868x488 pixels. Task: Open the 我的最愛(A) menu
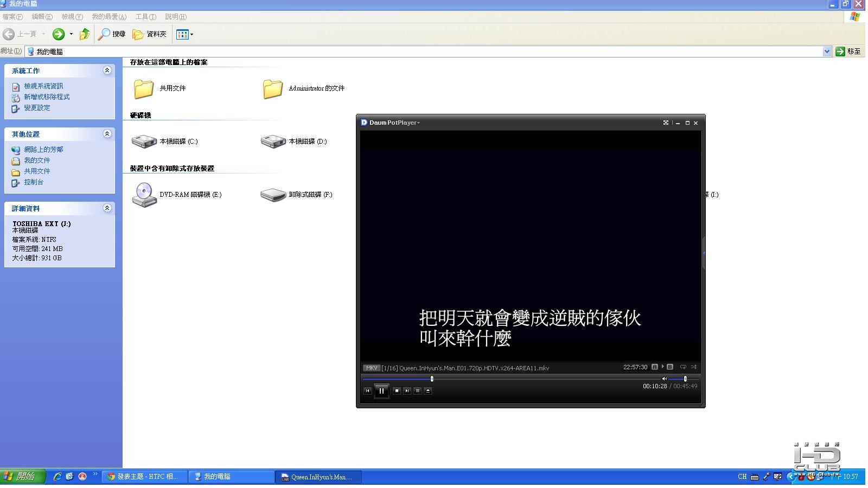pos(109,17)
